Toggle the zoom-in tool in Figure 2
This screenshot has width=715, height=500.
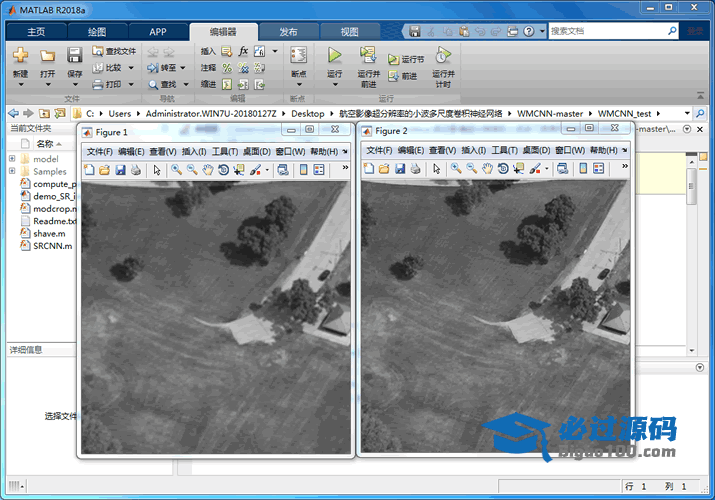[455, 170]
